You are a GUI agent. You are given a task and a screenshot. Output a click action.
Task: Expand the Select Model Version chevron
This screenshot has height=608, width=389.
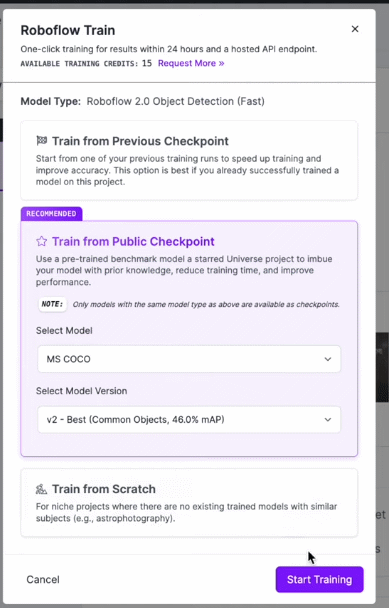(328, 420)
